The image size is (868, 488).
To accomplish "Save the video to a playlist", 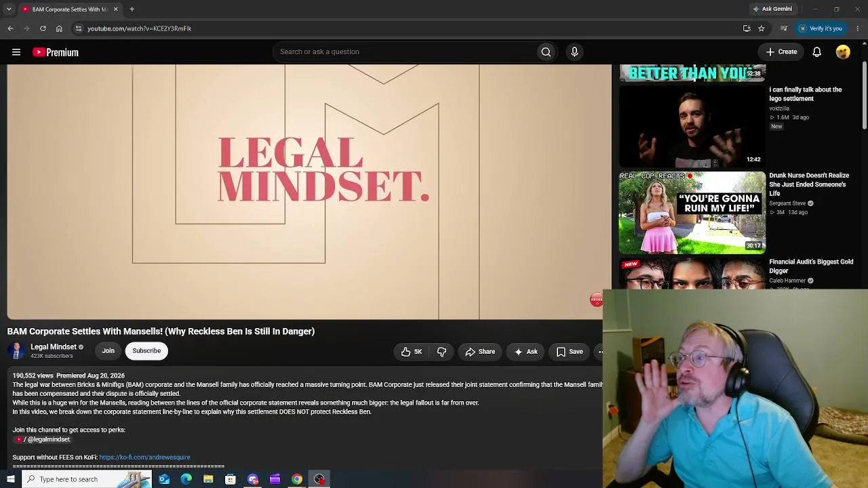I will (570, 352).
